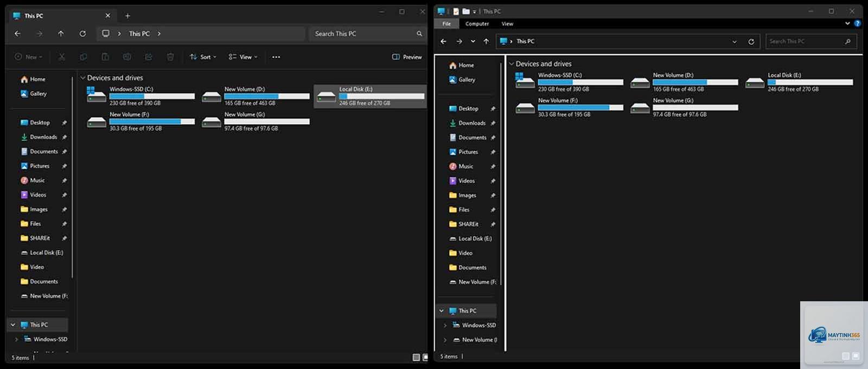Screen dimensions: 868x369
Task: Select New Volume (F:) in right window
Action: 570,107
